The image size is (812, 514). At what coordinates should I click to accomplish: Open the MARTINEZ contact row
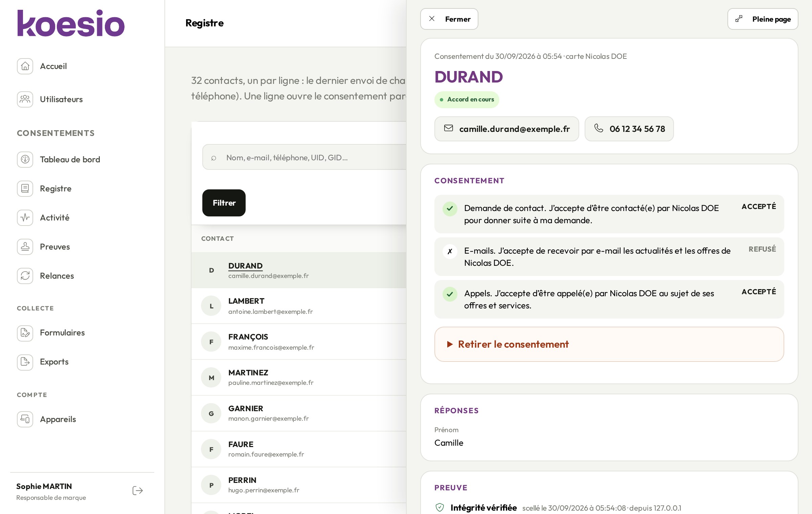coord(299,378)
